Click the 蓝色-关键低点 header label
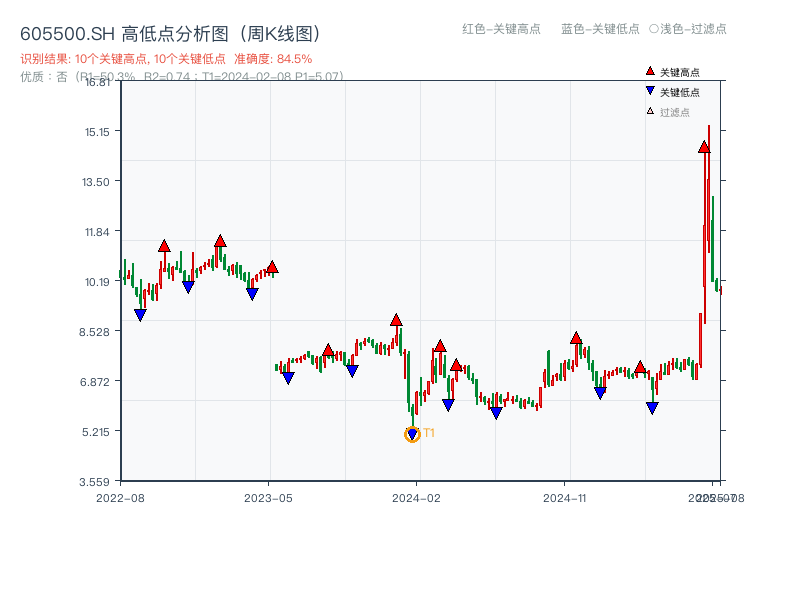This screenshot has width=800, height=600. coord(600,29)
